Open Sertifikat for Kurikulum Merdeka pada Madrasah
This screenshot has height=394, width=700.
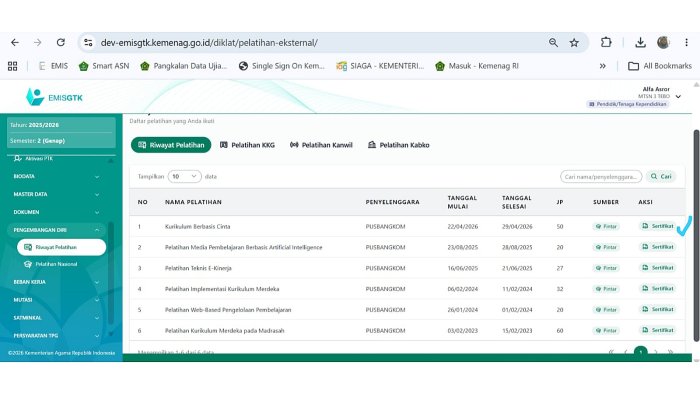pos(658,330)
